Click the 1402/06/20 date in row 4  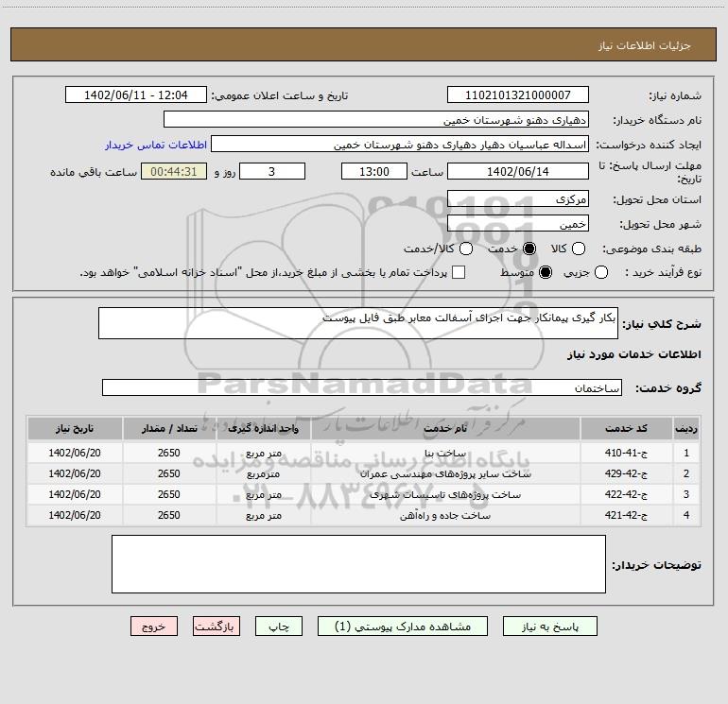click(x=75, y=516)
